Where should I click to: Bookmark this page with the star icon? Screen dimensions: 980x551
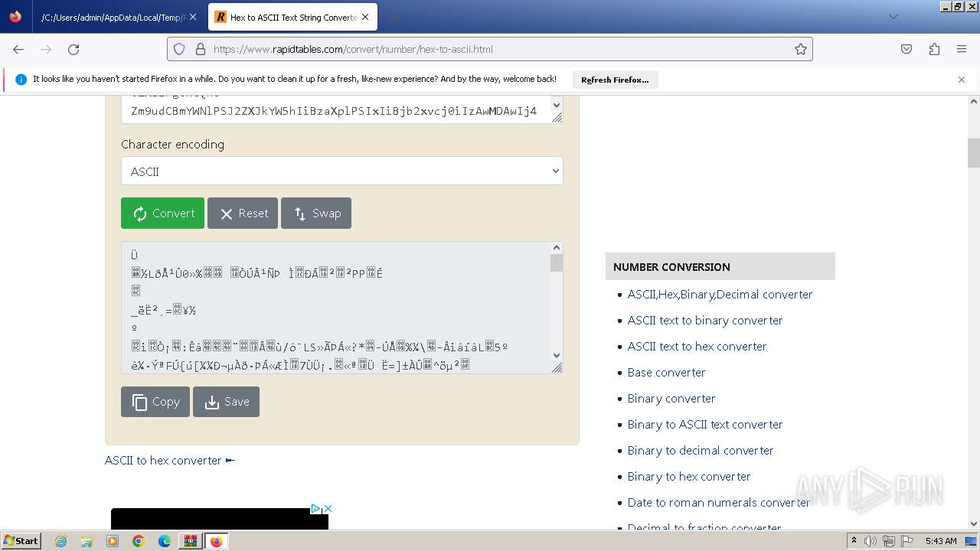tap(801, 49)
